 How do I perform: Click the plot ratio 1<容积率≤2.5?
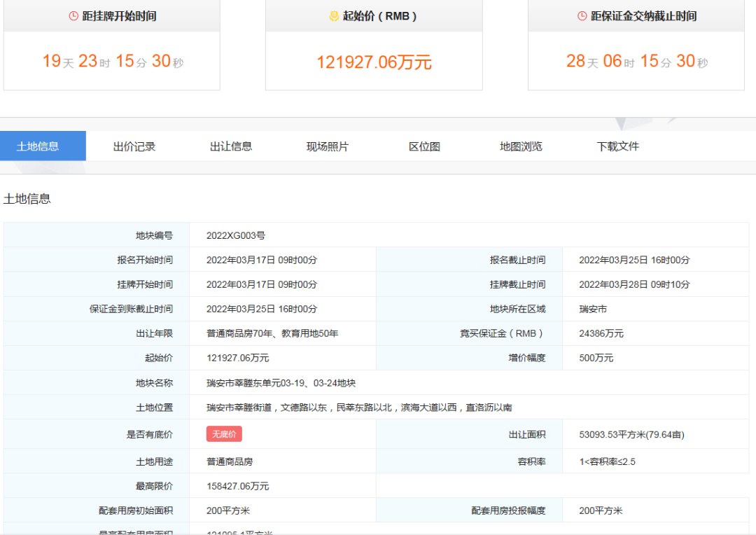[x=607, y=461]
